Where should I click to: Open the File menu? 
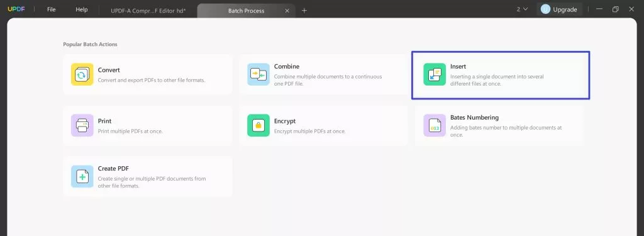point(52,9)
